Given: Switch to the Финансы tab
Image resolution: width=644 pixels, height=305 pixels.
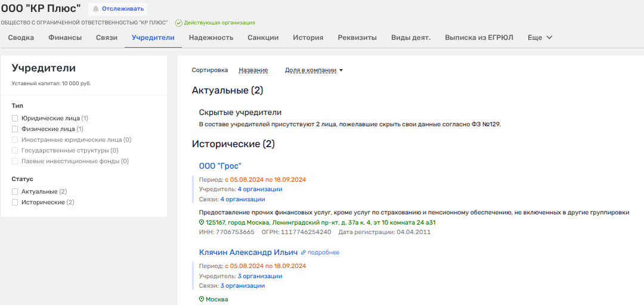Looking at the screenshot, I should [65, 38].
